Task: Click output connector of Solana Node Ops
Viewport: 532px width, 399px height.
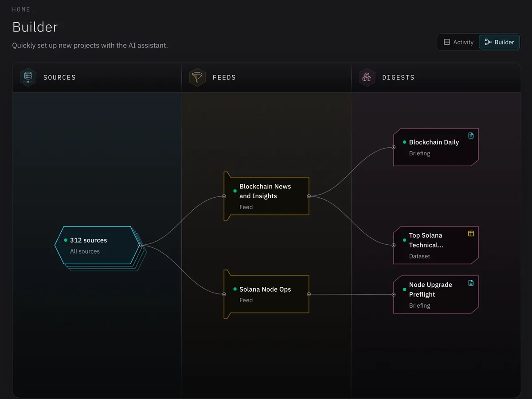Action: pyautogui.click(x=309, y=294)
